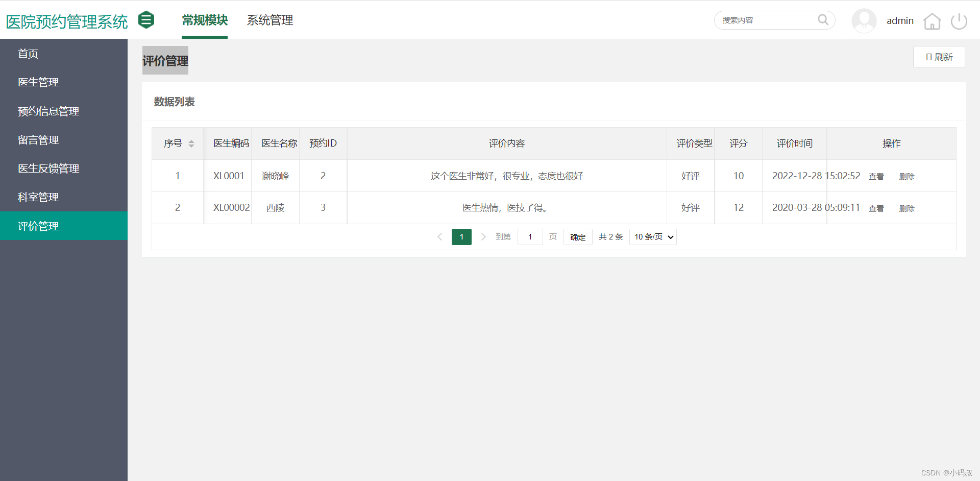This screenshot has width=980, height=481.
Task: Click the 评价内容 column header
Action: [x=507, y=143]
